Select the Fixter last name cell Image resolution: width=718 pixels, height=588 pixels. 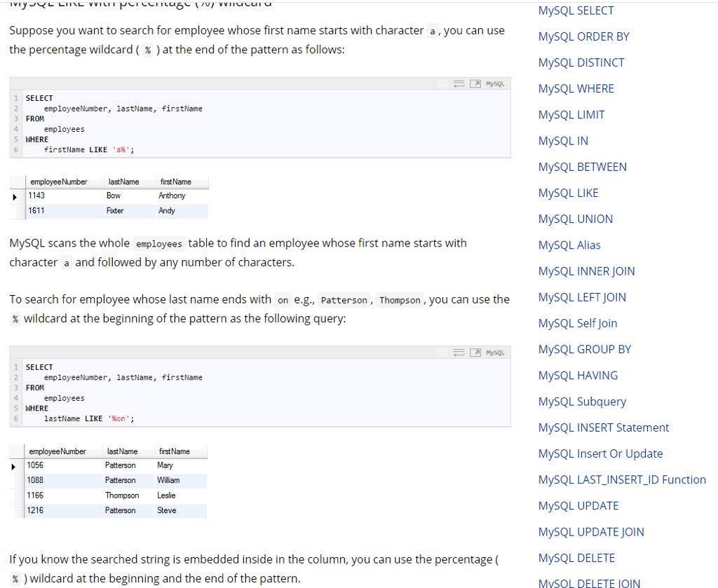[x=115, y=210]
